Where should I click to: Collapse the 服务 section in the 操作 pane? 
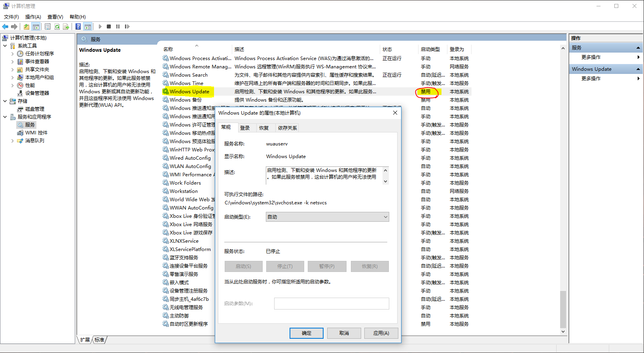(x=638, y=48)
